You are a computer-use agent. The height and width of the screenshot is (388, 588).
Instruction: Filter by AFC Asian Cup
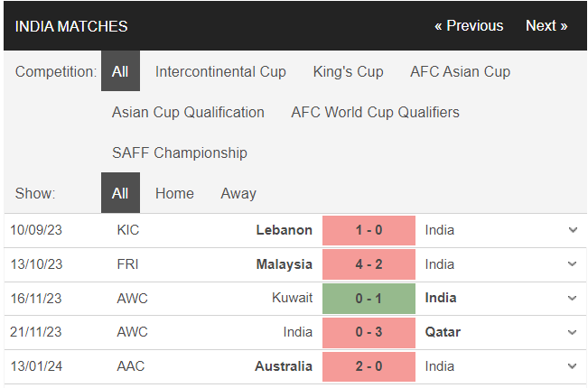click(460, 71)
